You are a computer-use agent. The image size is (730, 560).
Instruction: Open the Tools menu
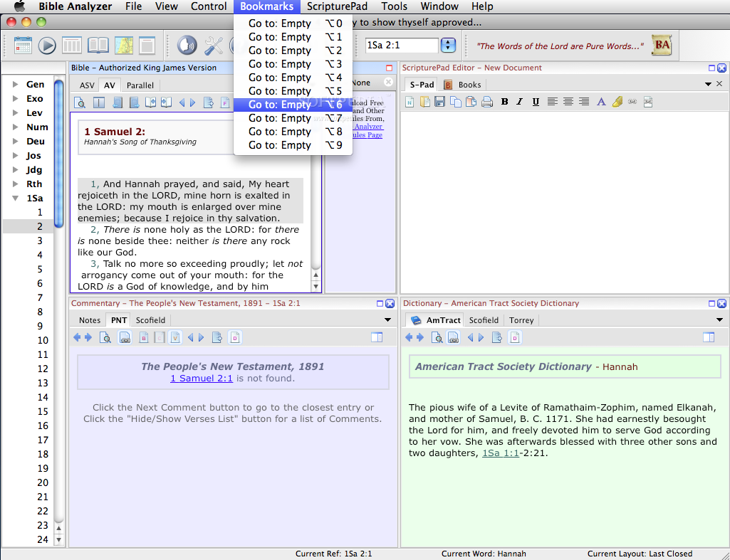pos(394,6)
